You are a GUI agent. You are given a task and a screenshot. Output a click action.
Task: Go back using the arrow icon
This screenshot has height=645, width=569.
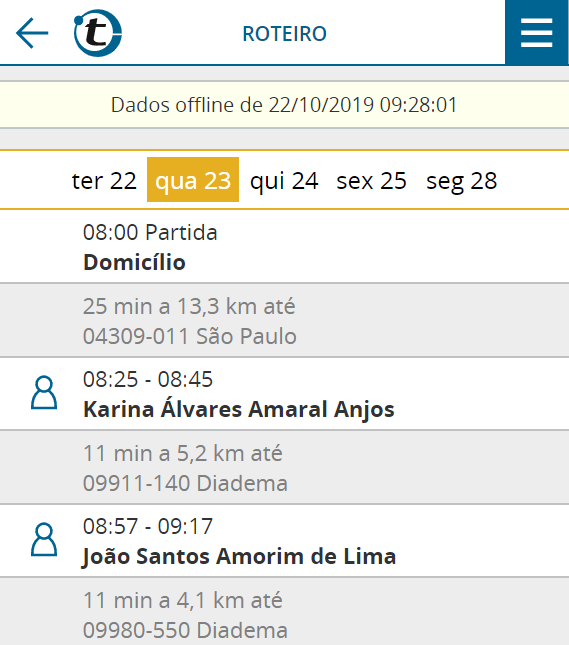click(x=32, y=33)
